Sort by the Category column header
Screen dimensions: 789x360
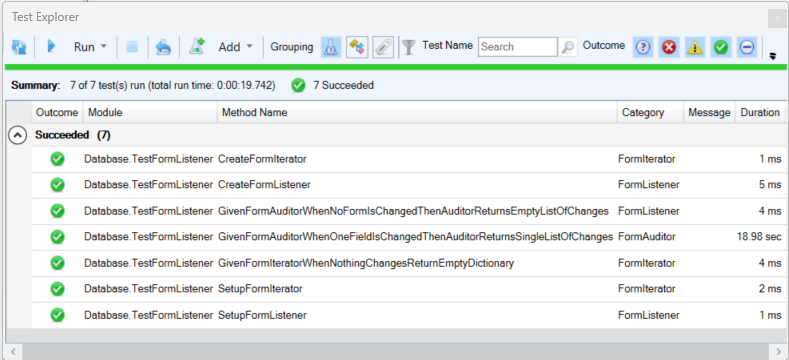(x=650, y=113)
